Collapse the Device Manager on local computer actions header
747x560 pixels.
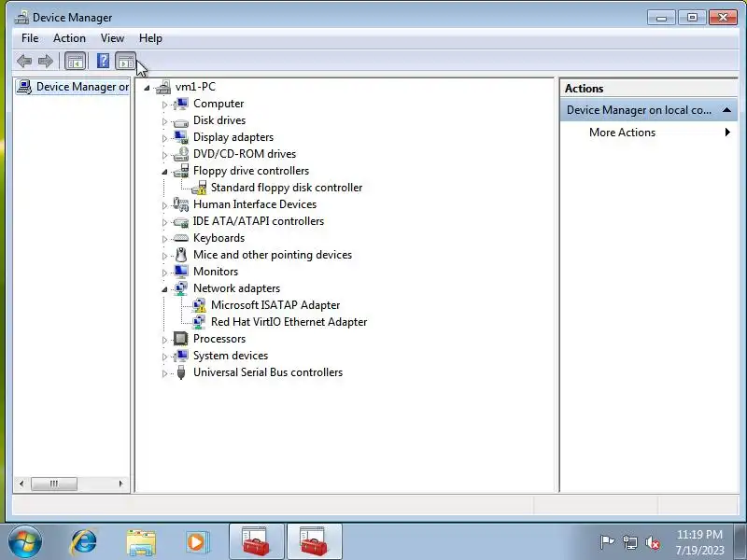click(726, 110)
